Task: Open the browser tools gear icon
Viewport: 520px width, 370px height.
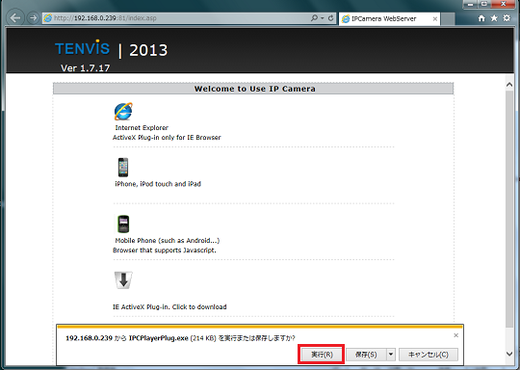Action: [x=507, y=18]
